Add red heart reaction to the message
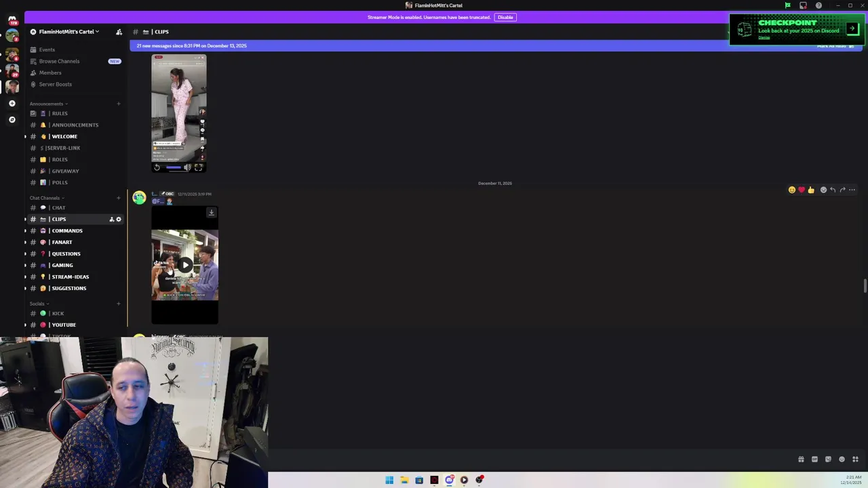The height and width of the screenshot is (488, 868). (801, 190)
